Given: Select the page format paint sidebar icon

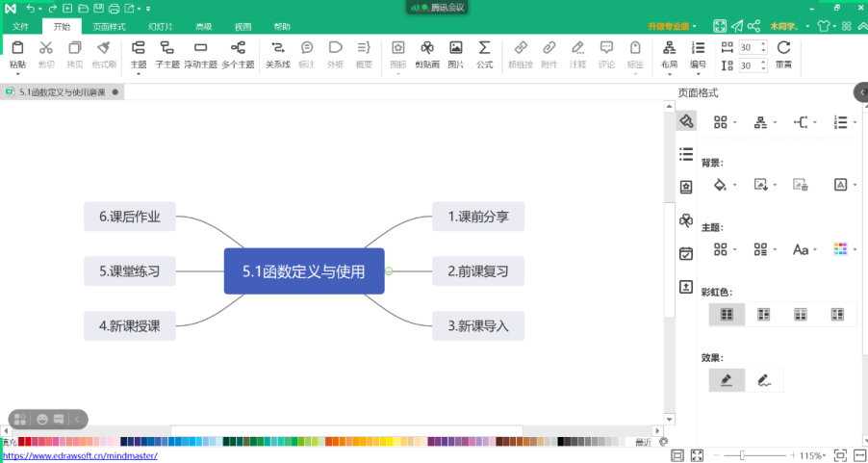Looking at the screenshot, I should (x=686, y=120).
